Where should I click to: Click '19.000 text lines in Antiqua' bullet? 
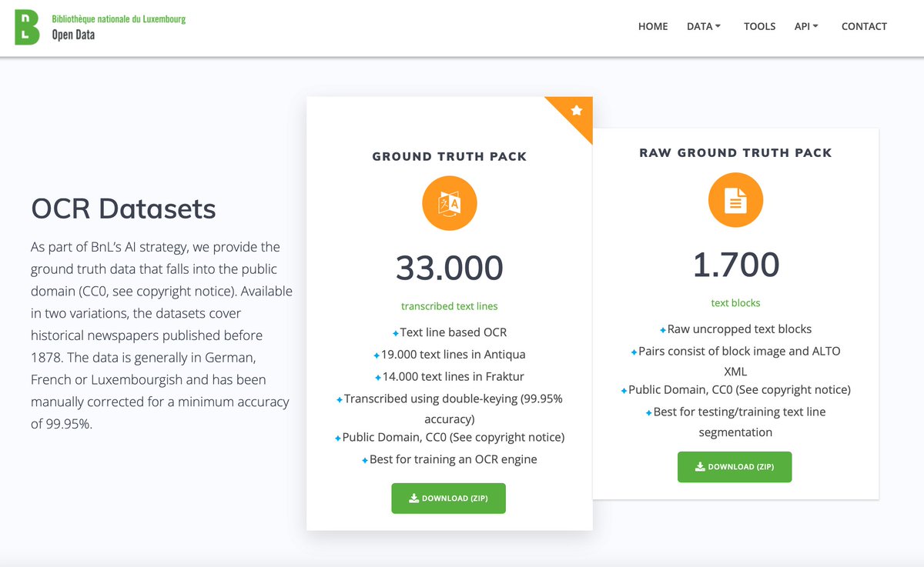tap(450, 355)
